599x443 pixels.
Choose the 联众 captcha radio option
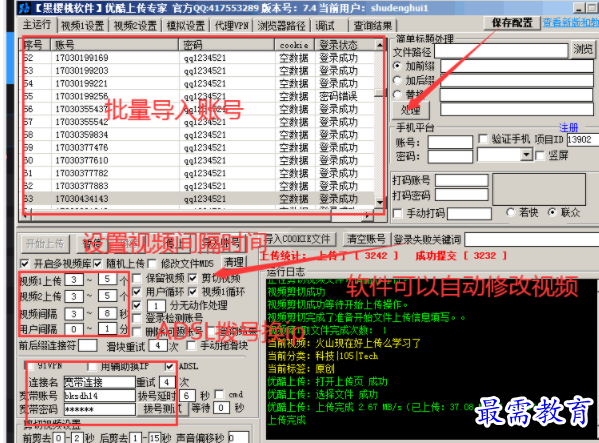(x=552, y=212)
